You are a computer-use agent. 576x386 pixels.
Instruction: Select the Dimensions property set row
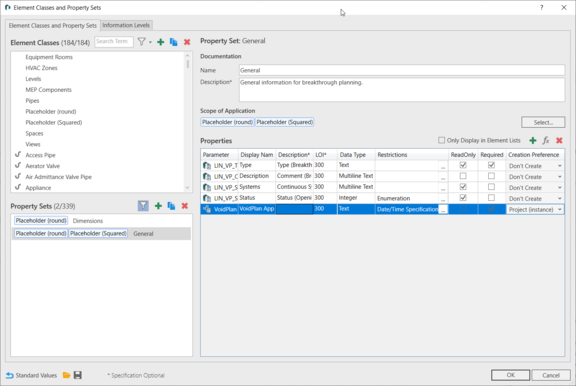coord(101,221)
